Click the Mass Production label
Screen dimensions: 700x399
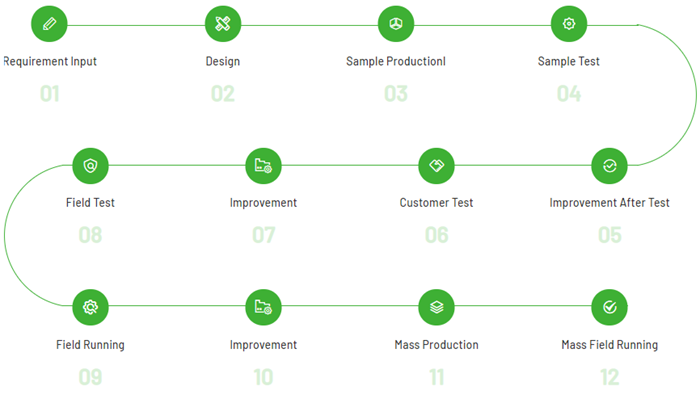pyautogui.click(x=437, y=345)
